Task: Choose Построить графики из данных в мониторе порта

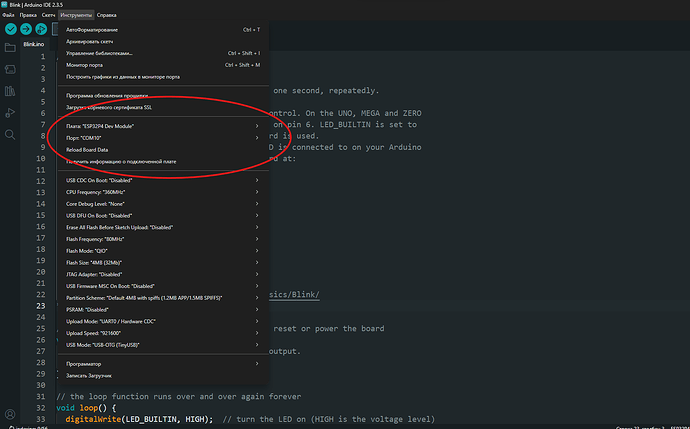Action: click(x=163, y=77)
